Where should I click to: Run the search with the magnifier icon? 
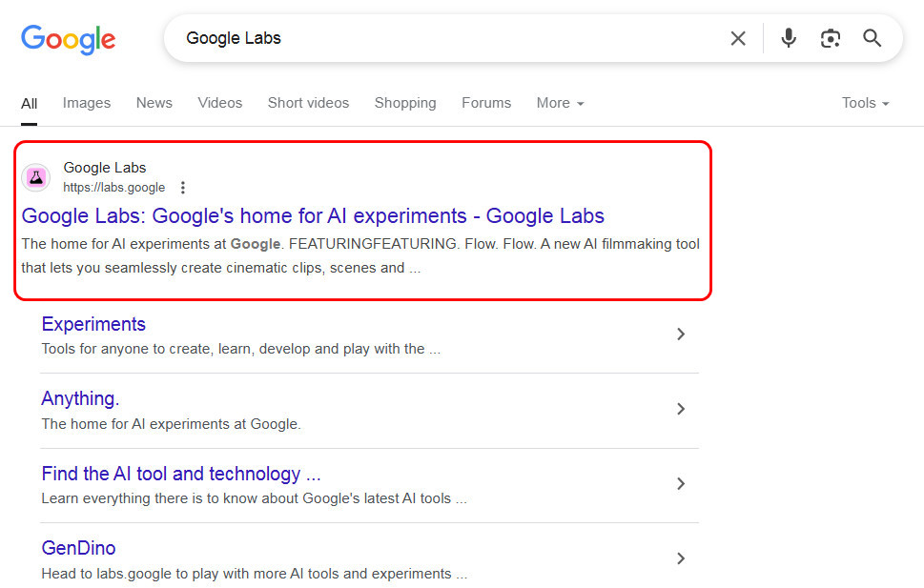pyautogui.click(x=872, y=38)
